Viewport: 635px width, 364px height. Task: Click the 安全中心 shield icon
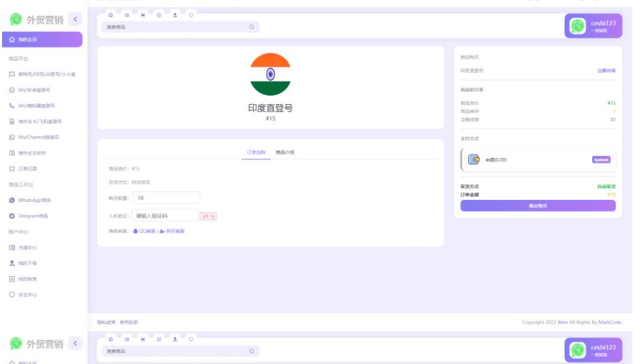pyautogui.click(x=12, y=295)
